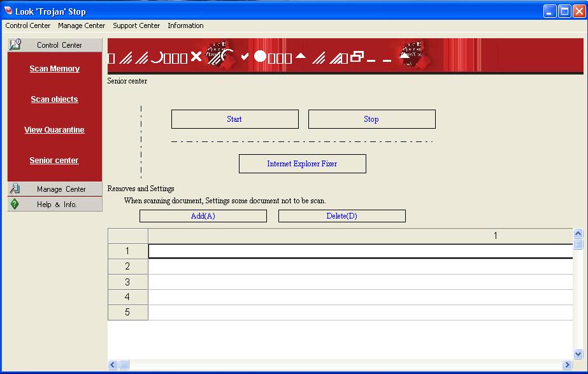Click the vertical scrollbar thumb of the grid
The image size is (588, 374).
click(578, 244)
